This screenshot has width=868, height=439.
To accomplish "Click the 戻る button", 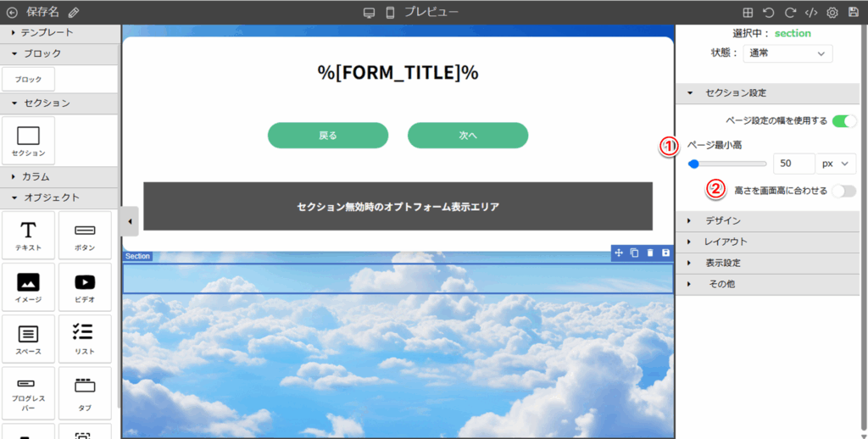I will point(328,136).
